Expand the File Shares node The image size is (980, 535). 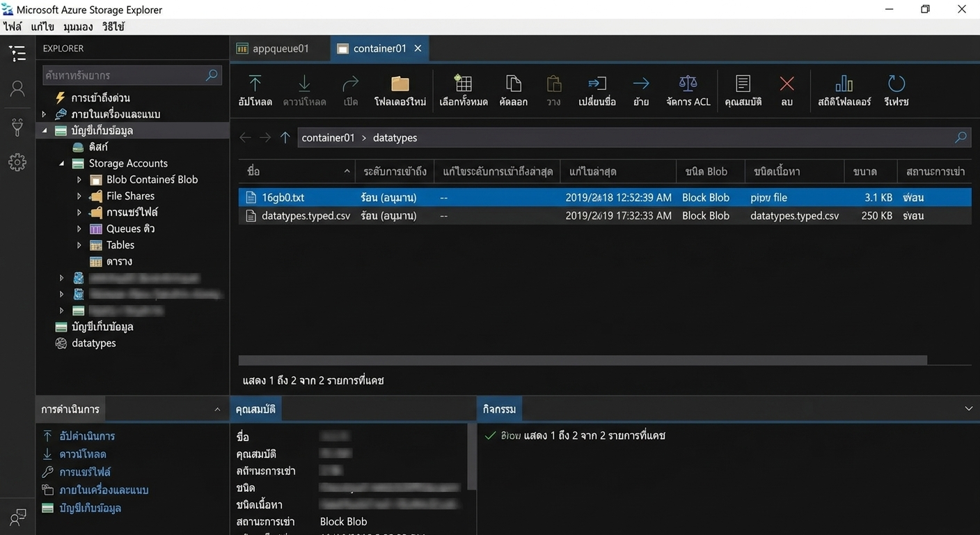[79, 196]
